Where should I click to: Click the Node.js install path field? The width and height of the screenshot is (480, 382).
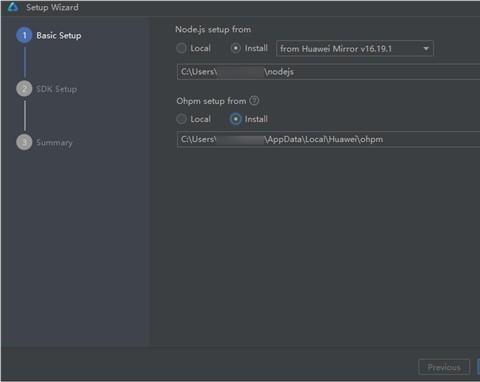pyautogui.click(x=328, y=72)
